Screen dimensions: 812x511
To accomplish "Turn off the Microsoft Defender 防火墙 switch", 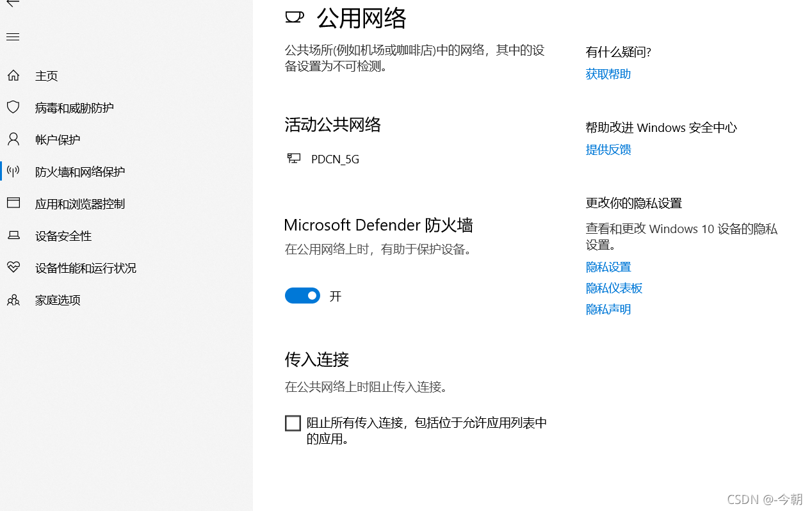I will point(302,295).
